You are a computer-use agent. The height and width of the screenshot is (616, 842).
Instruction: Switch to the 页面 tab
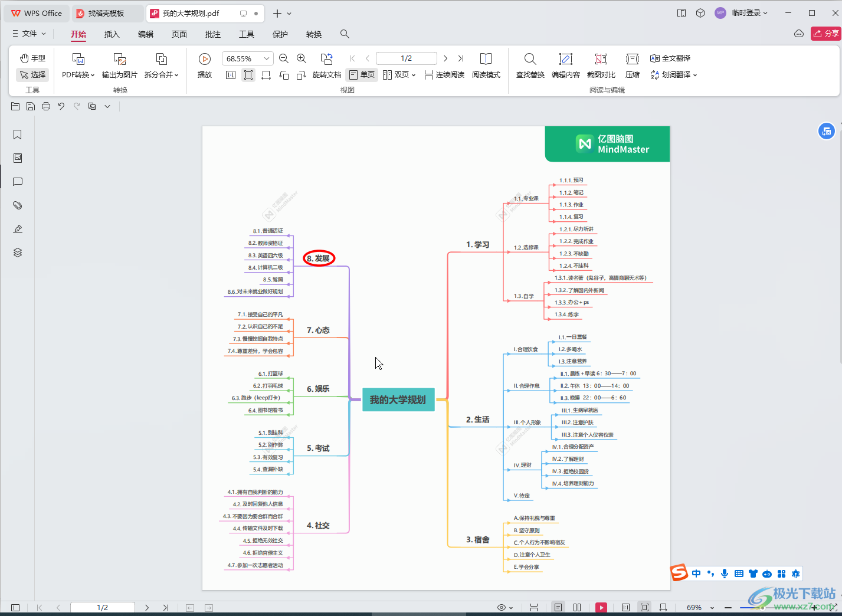pos(179,34)
